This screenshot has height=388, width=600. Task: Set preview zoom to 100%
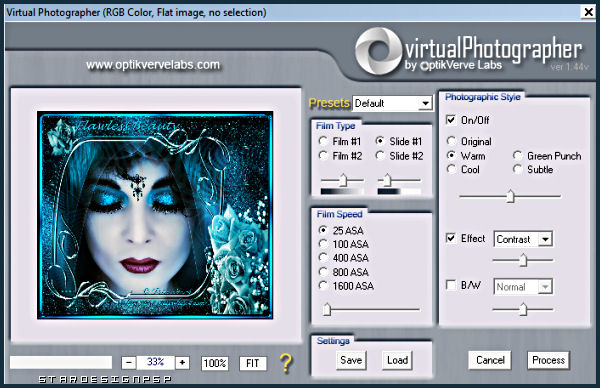(215, 363)
